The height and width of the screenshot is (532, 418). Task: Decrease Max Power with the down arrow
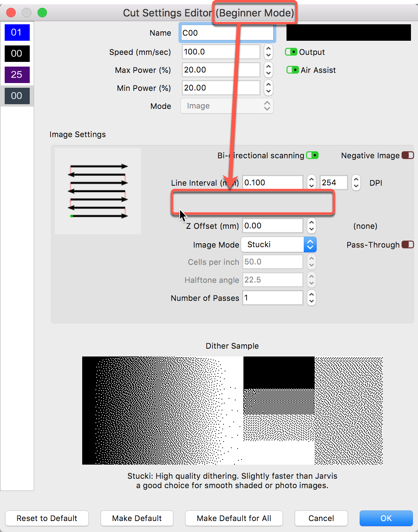[268, 72]
